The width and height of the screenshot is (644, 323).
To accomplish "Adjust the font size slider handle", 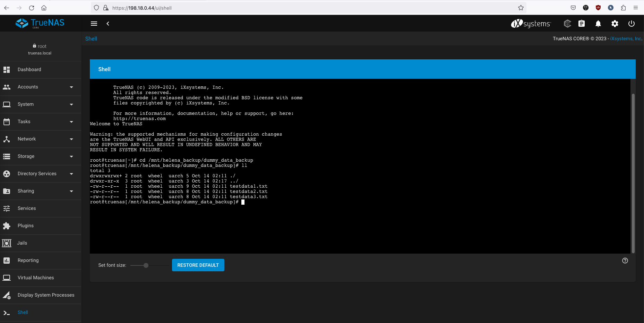I will coord(146,265).
